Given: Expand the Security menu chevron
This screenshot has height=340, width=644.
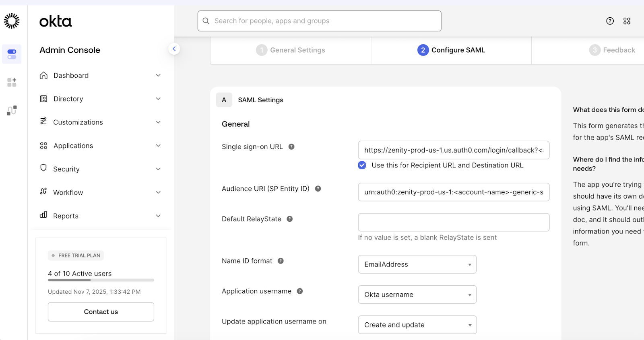Looking at the screenshot, I should click(158, 169).
